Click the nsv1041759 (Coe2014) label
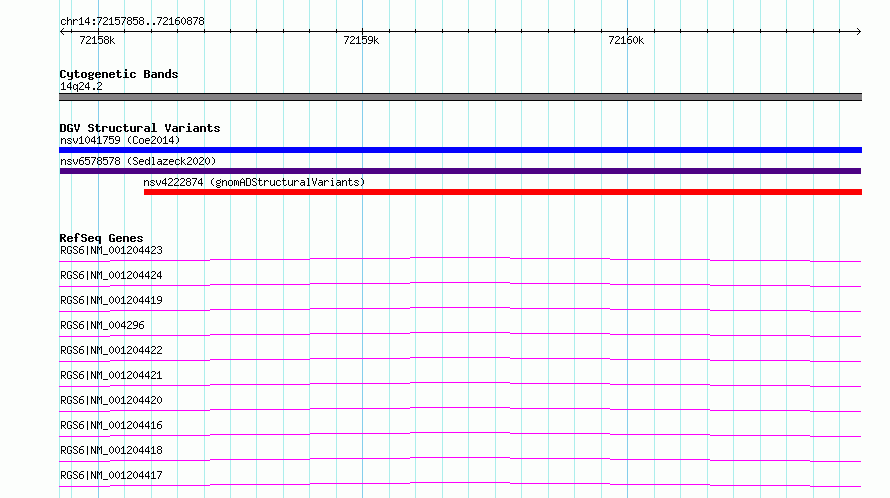This screenshot has width=890, height=498. click(120, 140)
